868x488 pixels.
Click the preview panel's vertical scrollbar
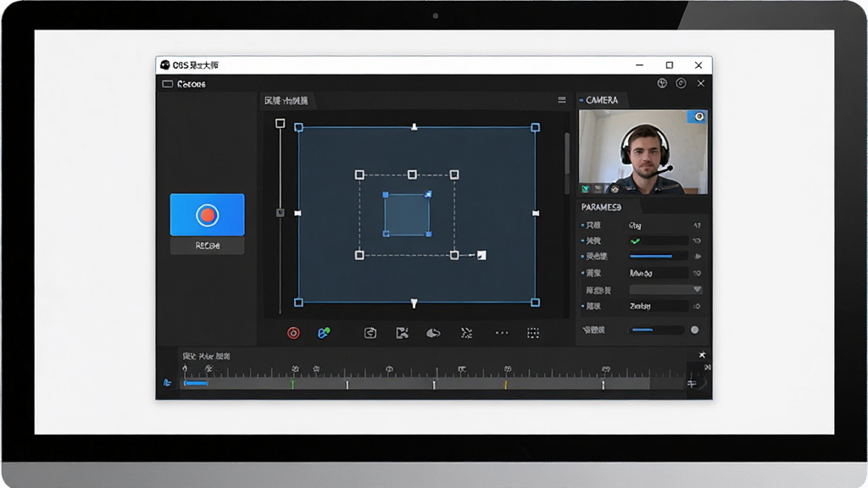567,164
